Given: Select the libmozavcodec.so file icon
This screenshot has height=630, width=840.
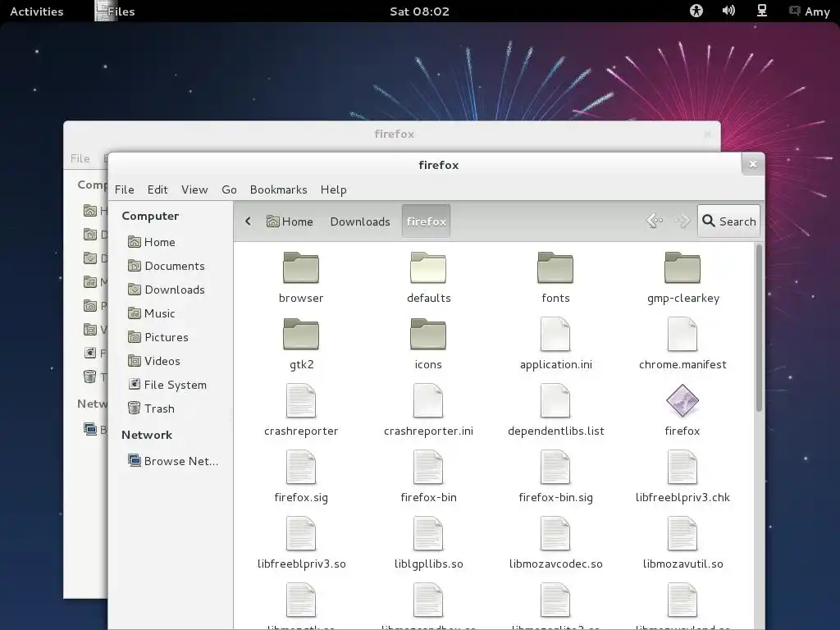Looking at the screenshot, I should (x=555, y=533).
